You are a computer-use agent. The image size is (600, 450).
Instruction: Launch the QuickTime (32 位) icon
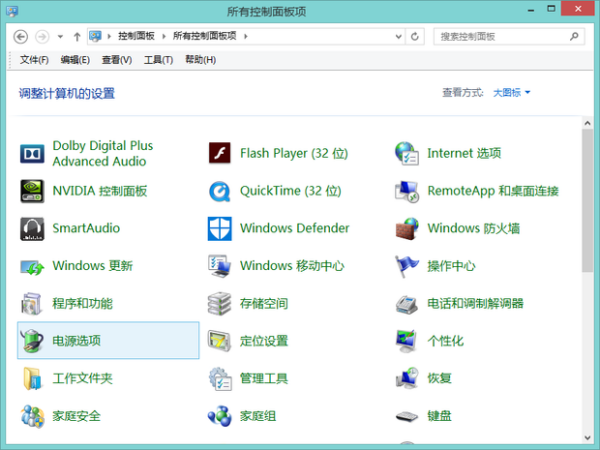click(220, 191)
